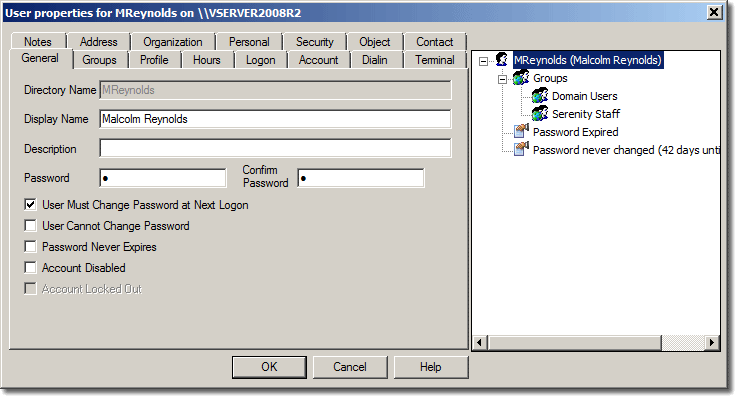Click the Password Expired warning icon
Viewport: 736px width, 397px height.
point(521,132)
